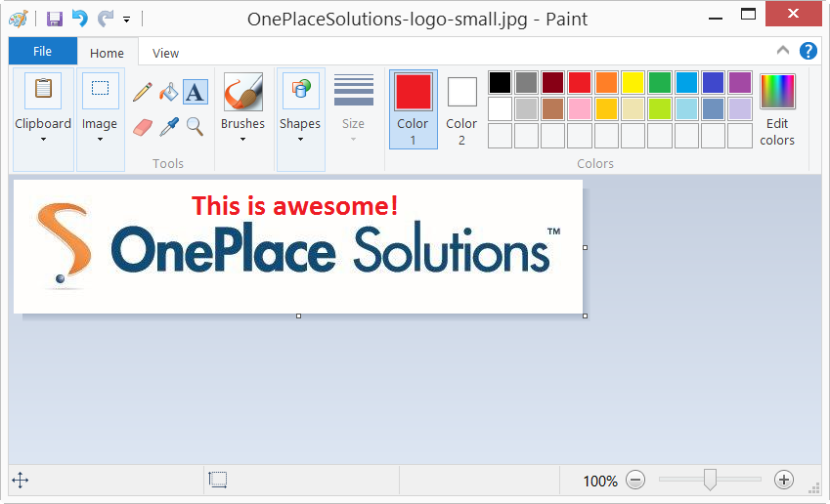Select the Eraser tool
830x504 pixels.
coord(143,126)
